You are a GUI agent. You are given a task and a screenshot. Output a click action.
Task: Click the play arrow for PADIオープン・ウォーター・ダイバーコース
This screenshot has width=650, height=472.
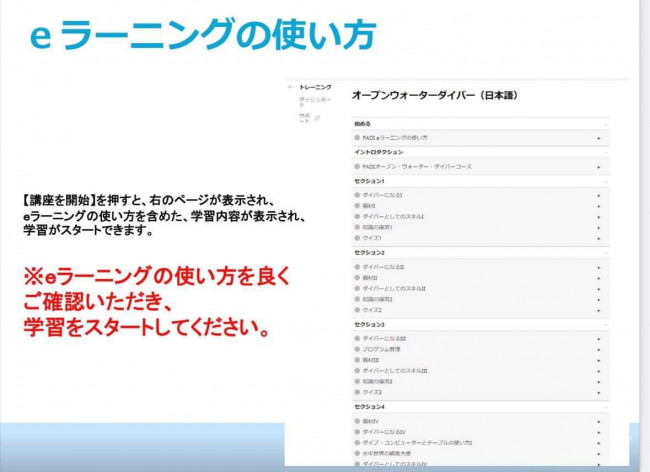tap(598, 166)
